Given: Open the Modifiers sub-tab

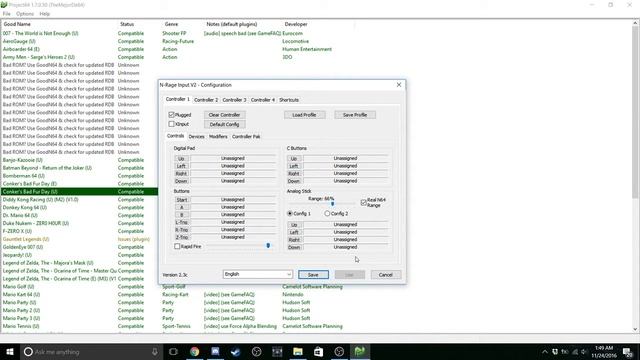Looking at the screenshot, I should pos(218,136).
